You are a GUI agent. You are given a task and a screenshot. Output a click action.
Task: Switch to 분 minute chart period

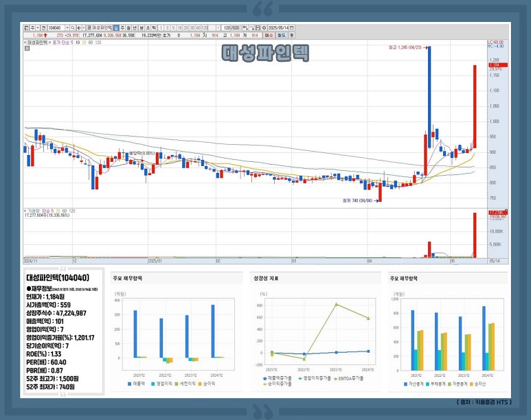[142, 27]
